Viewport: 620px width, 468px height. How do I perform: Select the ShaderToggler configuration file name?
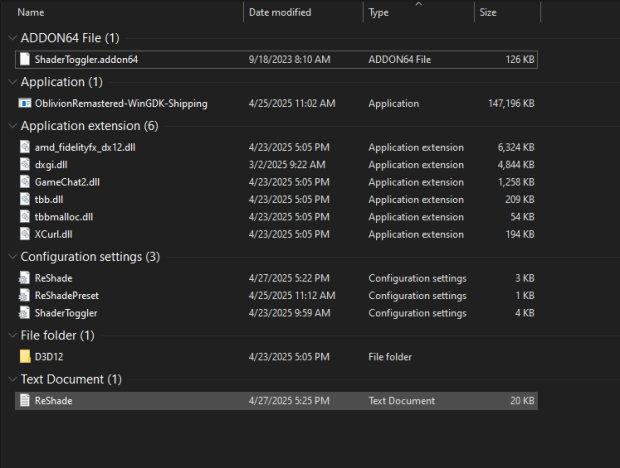click(66, 313)
